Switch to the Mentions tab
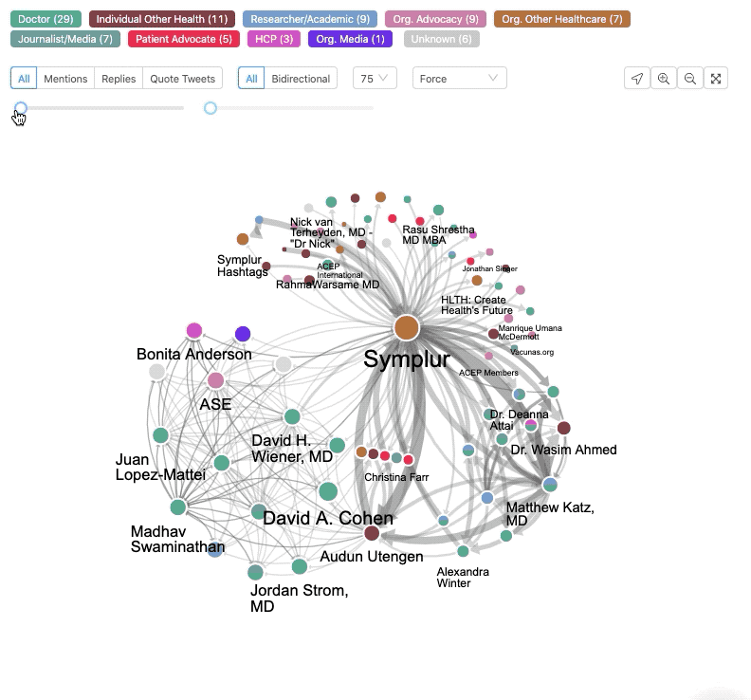 65,78
